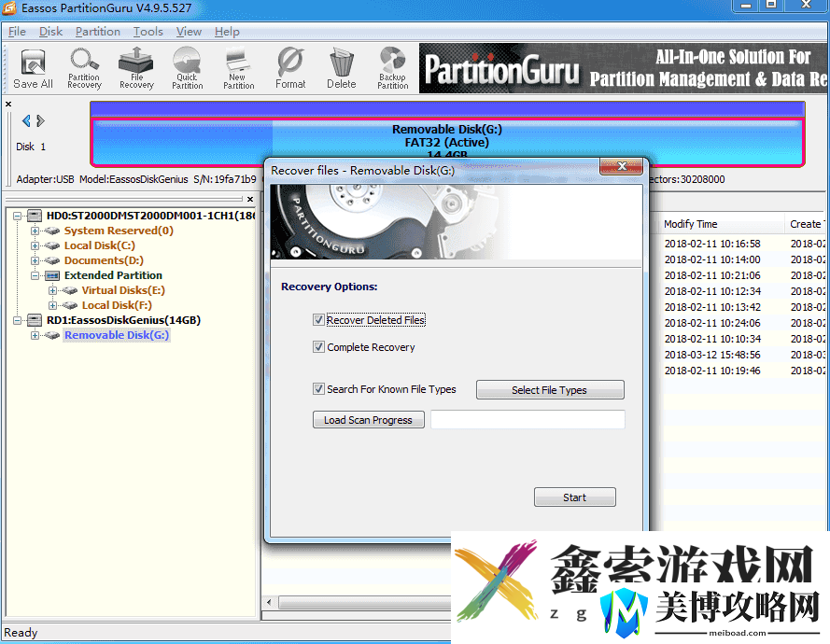The height and width of the screenshot is (644, 830).
Task: Expand Virtual Disks(E:) tree node
Action: pyautogui.click(x=52, y=290)
